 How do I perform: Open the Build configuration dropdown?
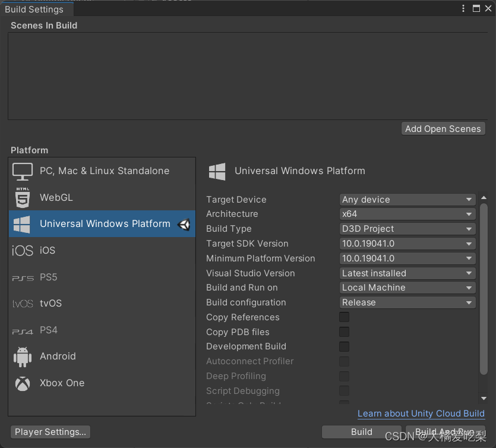[x=407, y=302]
